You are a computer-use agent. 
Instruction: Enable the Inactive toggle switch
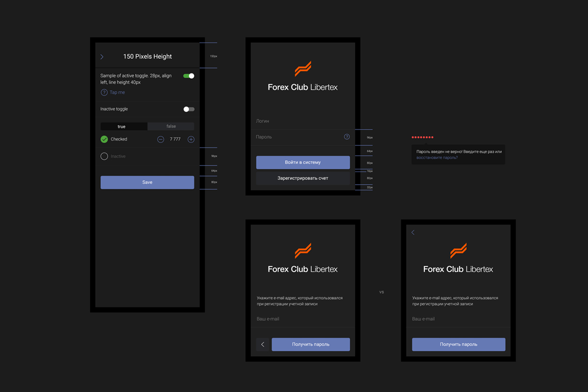[189, 109]
